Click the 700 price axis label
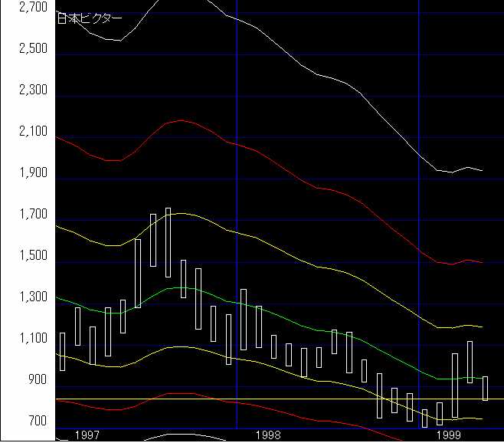Screen dimensions: 504x443 click(x=37, y=422)
